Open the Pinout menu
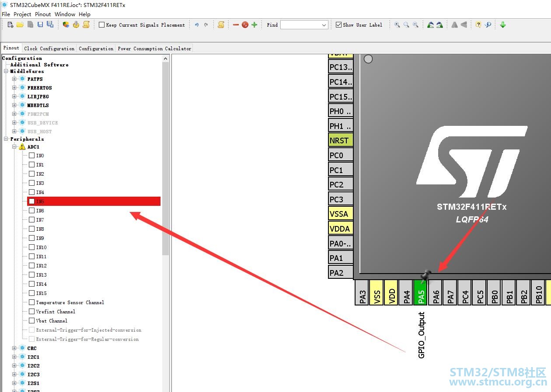The width and height of the screenshot is (551, 392). coord(43,14)
